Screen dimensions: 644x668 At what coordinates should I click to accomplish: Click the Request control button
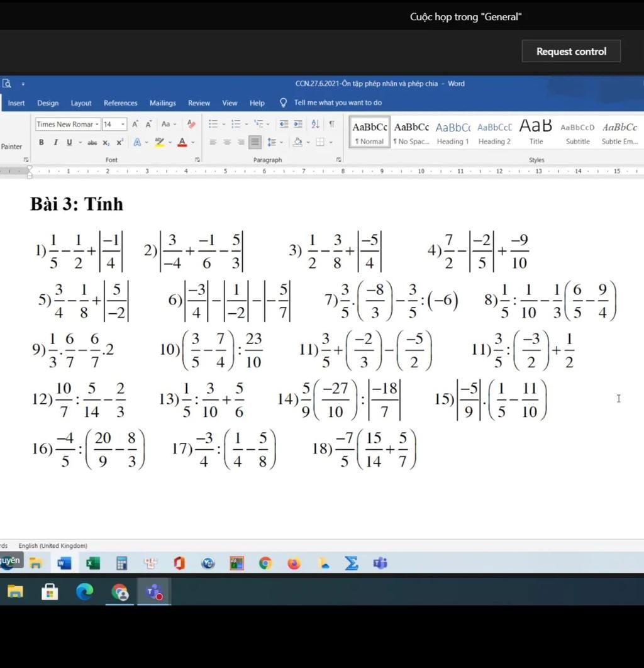click(x=571, y=51)
